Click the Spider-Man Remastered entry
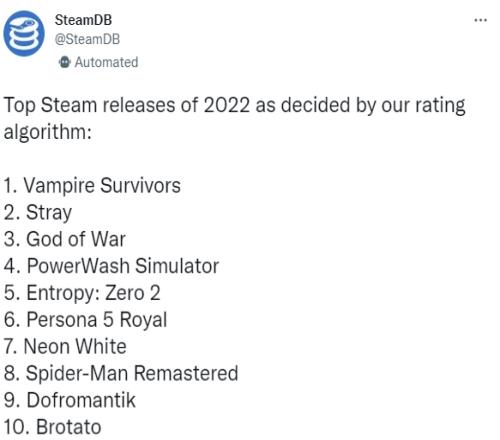This screenshot has height=440, width=500. (121, 373)
